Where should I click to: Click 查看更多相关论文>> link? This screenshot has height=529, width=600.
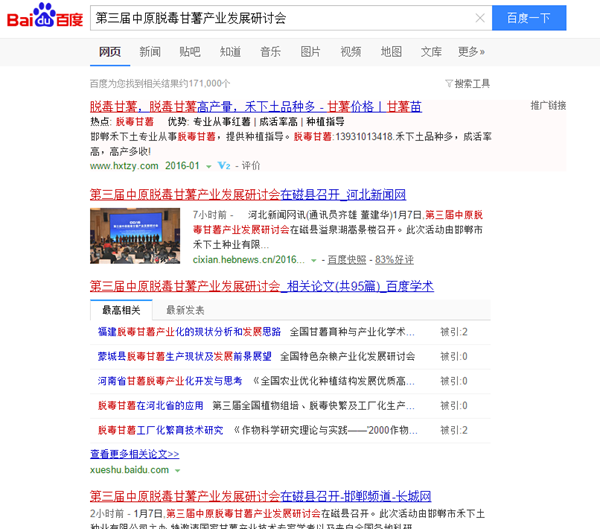[135, 454]
